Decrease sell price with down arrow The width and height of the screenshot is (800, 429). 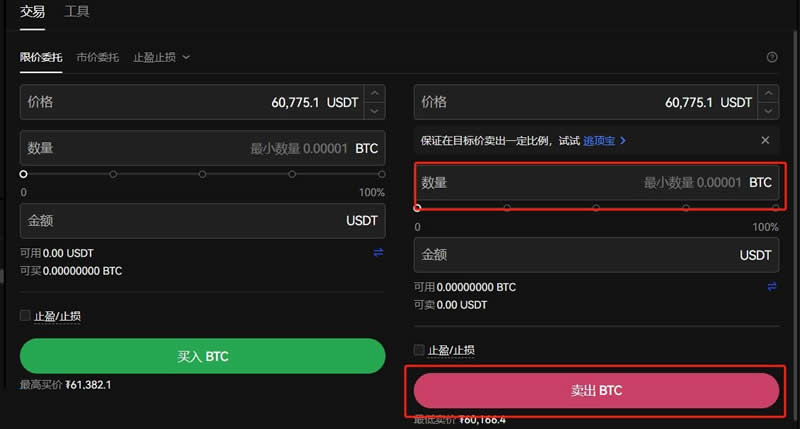point(768,110)
